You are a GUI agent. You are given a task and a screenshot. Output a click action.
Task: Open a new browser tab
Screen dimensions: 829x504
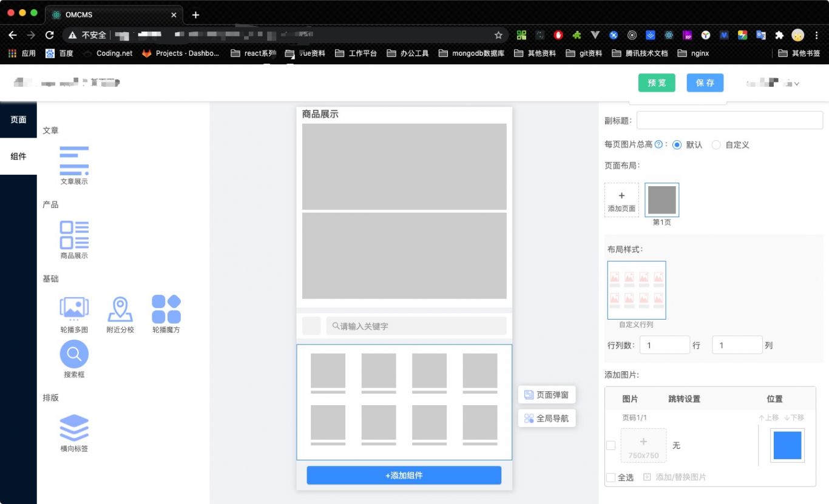195,15
